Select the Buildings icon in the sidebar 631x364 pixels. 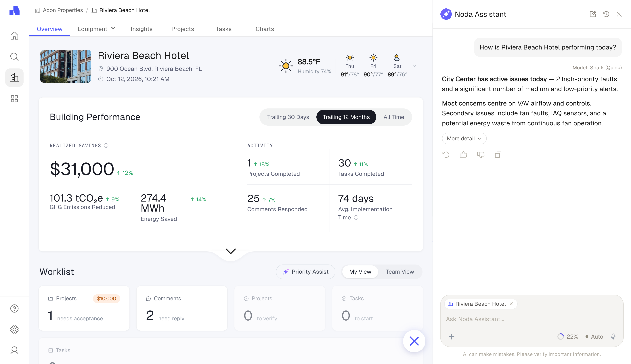pyautogui.click(x=14, y=78)
